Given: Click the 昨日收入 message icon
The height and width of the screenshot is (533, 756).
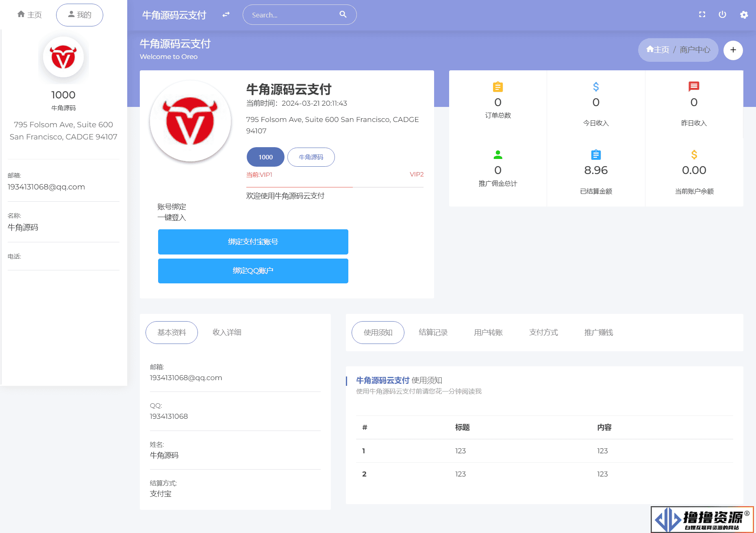Looking at the screenshot, I should (694, 87).
